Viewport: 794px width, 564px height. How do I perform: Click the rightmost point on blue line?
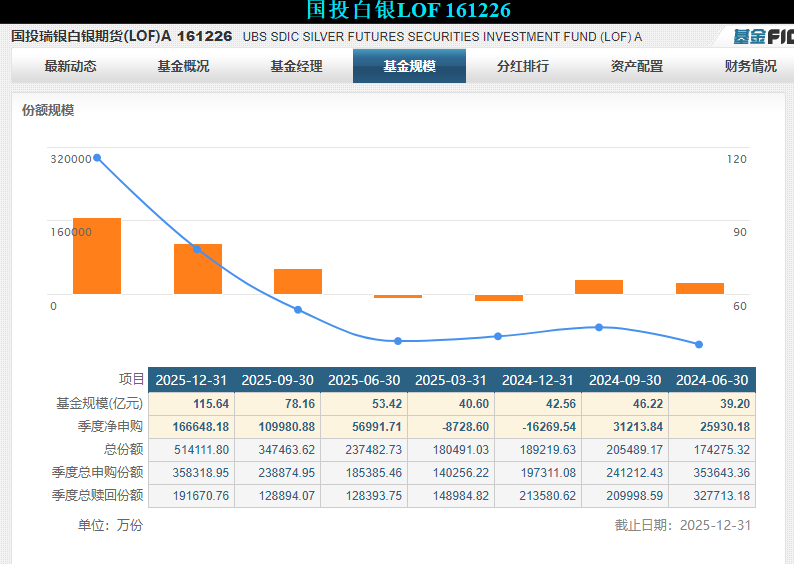click(x=699, y=344)
